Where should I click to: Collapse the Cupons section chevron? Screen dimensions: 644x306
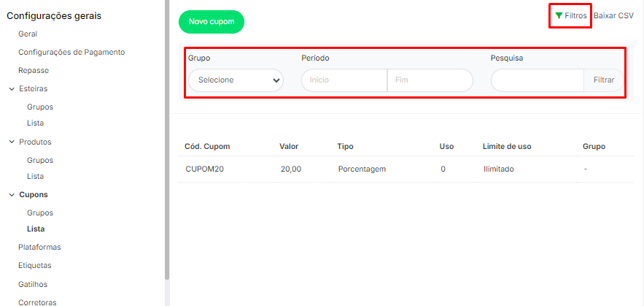click(x=12, y=195)
